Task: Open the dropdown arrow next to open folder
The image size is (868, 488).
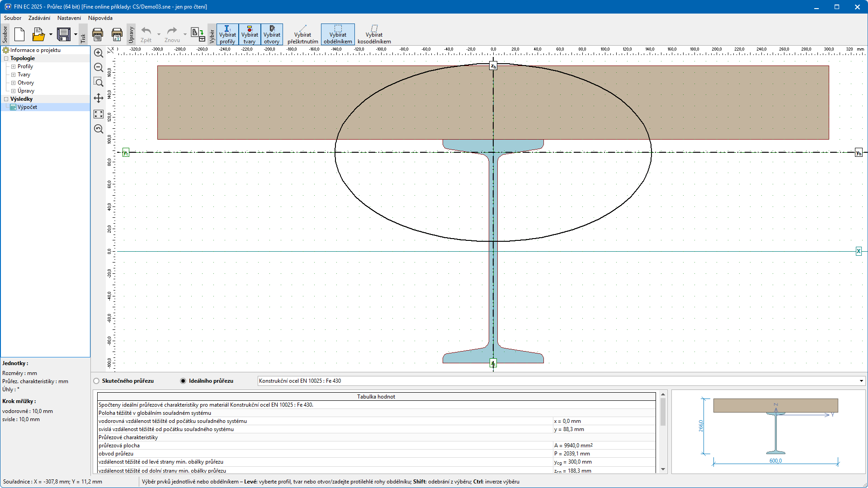Action: coord(51,34)
